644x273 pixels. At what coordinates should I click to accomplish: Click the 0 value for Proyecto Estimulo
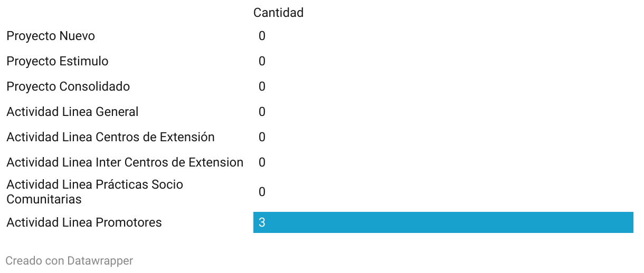[x=262, y=62]
